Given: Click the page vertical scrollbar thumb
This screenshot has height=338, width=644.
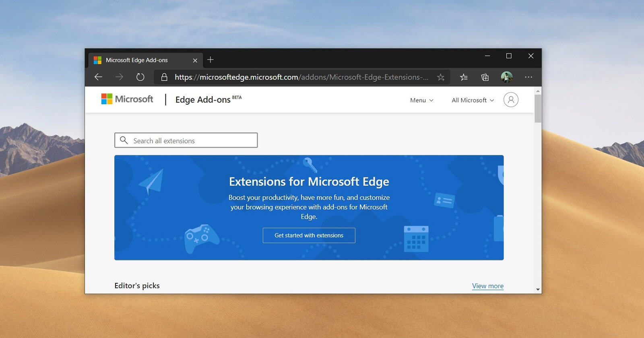Looking at the screenshot, I should tap(538, 108).
